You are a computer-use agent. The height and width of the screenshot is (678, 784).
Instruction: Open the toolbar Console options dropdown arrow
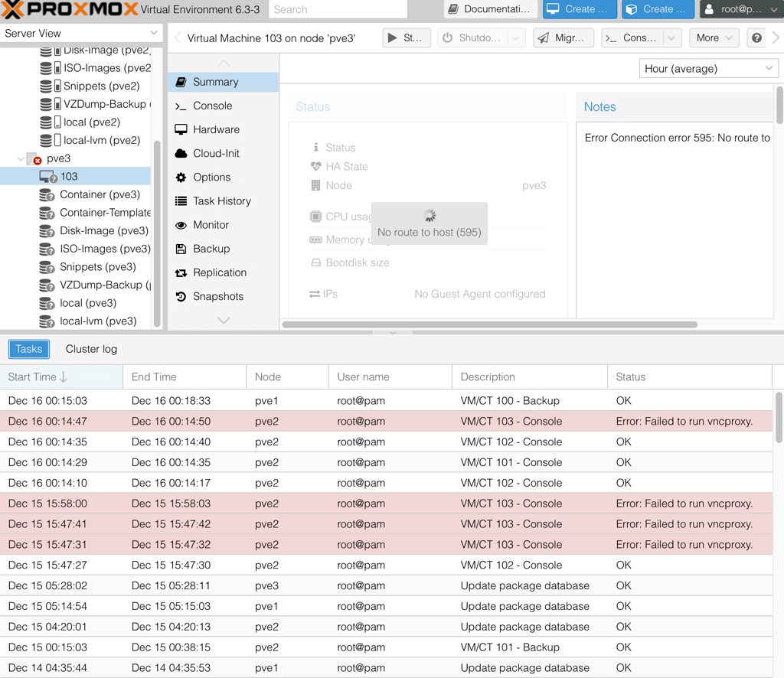672,38
